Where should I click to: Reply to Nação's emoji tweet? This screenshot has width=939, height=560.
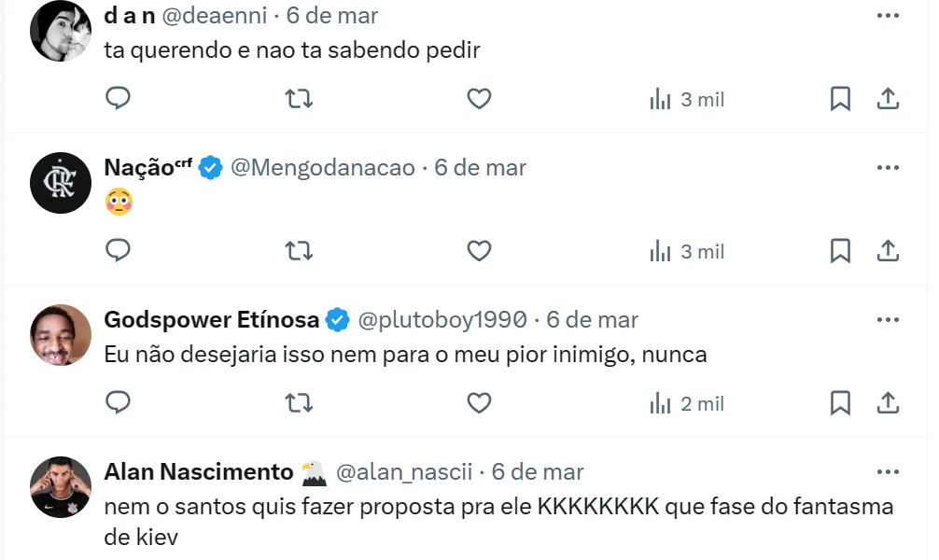[x=118, y=250]
